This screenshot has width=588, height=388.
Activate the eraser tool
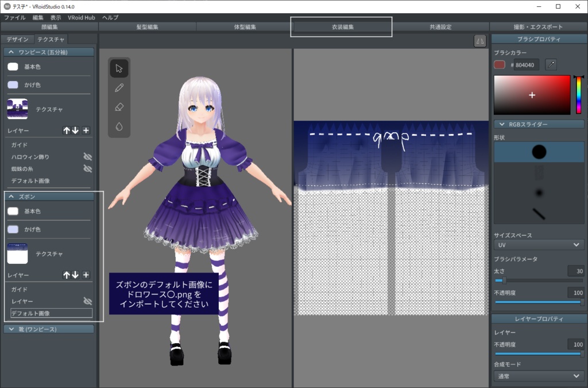click(119, 106)
